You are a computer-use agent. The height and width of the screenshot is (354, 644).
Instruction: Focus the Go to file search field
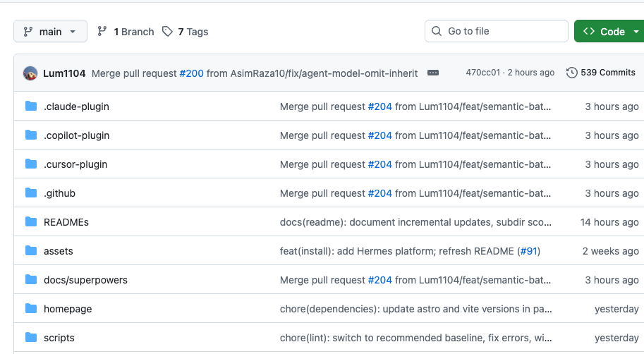[496, 31]
